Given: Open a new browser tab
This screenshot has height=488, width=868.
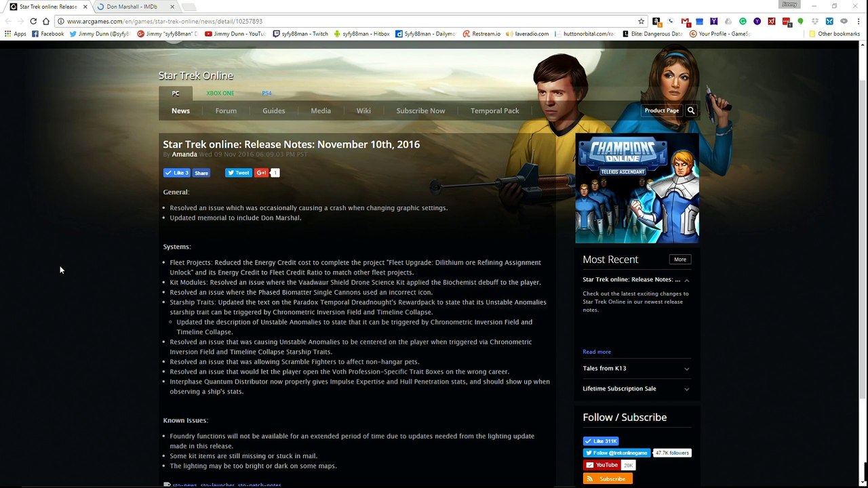Looking at the screenshot, I should pyautogui.click(x=189, y=7).
